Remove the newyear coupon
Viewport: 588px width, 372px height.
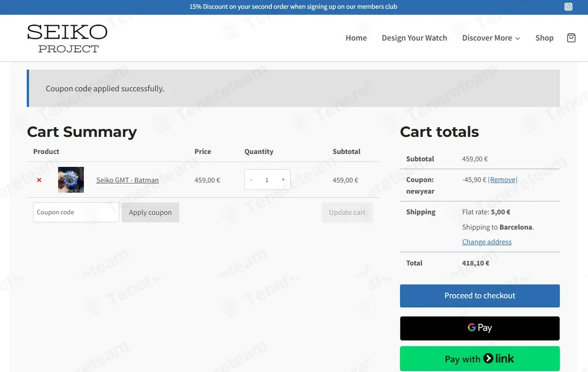[503, 180]
